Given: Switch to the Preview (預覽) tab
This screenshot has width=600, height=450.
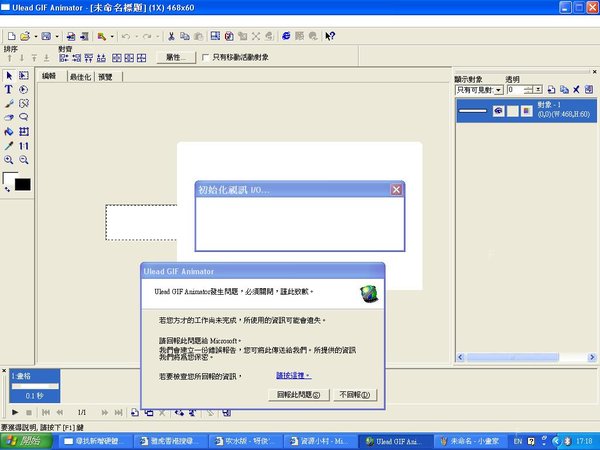Looking at the screenshot, I should (x=105, y=77).
